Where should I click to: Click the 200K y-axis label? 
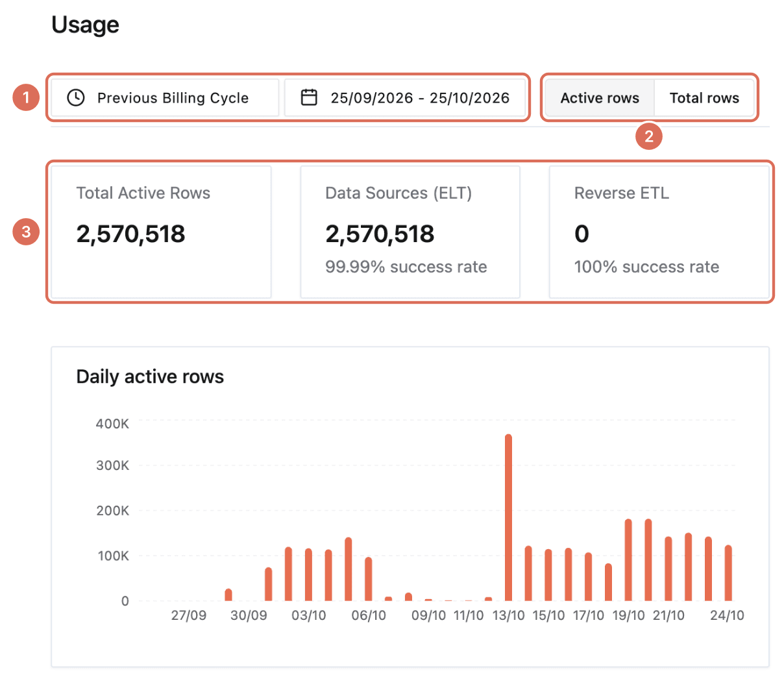pos(112,511)
